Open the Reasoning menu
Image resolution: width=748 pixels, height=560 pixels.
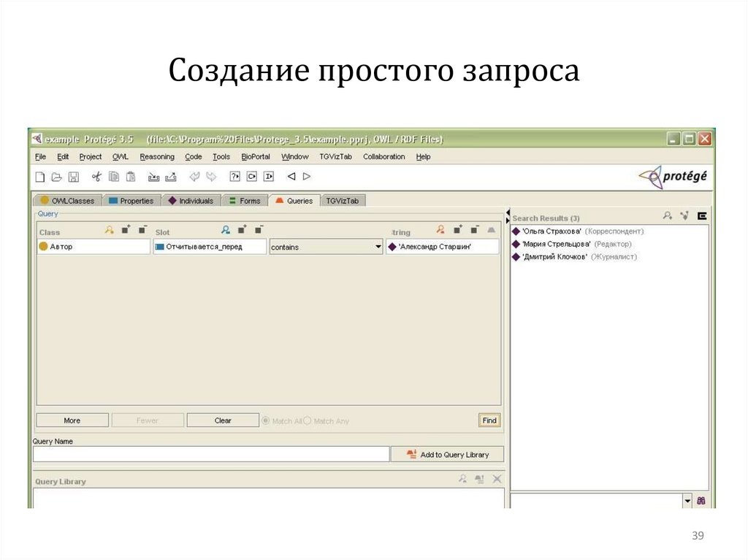click(x=157, y=156)
